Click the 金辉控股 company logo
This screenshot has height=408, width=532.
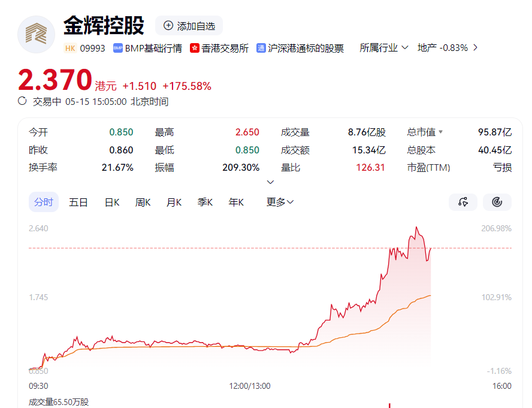36,34
